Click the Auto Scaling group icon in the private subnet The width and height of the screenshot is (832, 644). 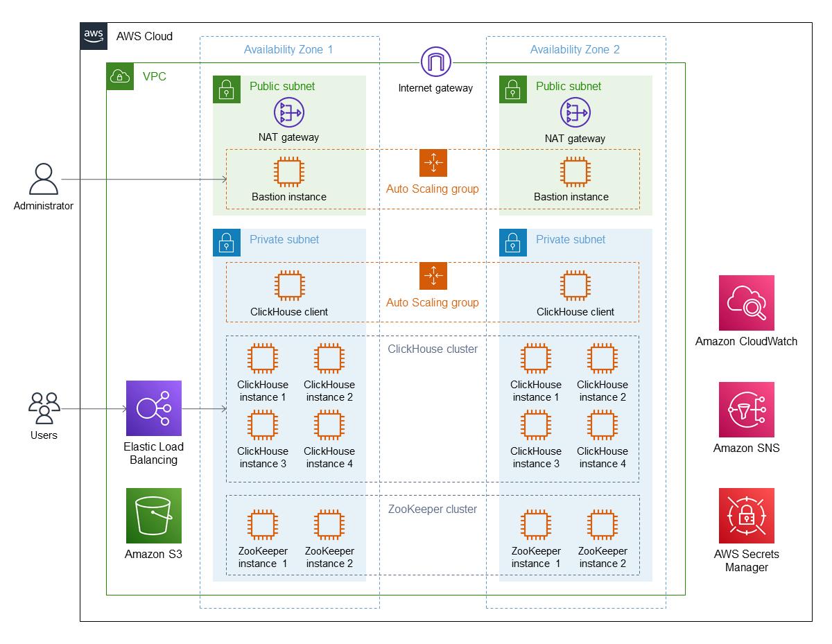tap(433, 276)
